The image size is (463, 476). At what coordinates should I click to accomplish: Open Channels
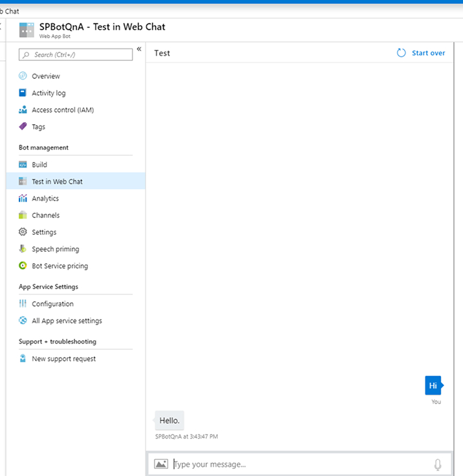[x=46, y=215]
